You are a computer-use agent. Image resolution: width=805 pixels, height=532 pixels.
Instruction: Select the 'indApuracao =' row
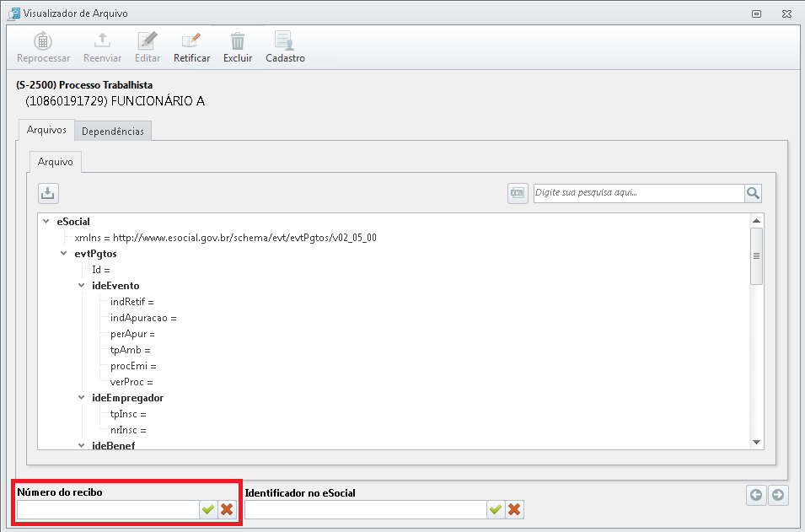(x=143, y=318)
